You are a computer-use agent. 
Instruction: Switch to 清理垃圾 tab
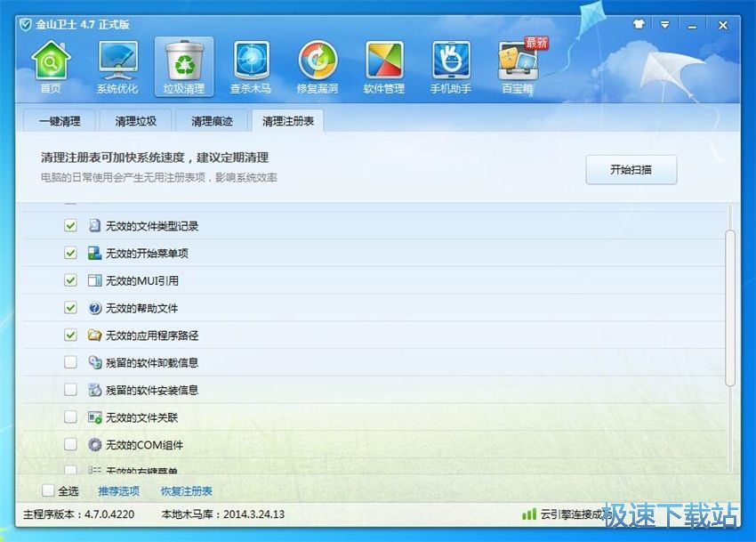(135, 121)
